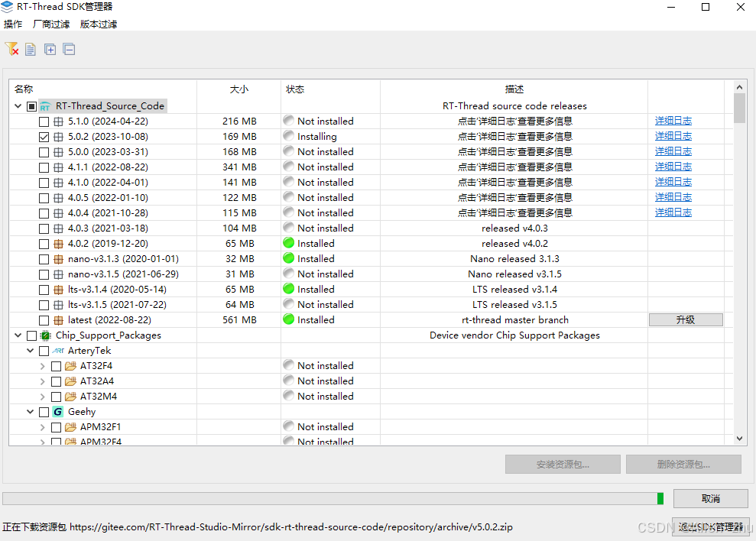Click the Geehy G logo icon
Image resolution: width=756 pixels, height=541 pixels.
point(58,412)
